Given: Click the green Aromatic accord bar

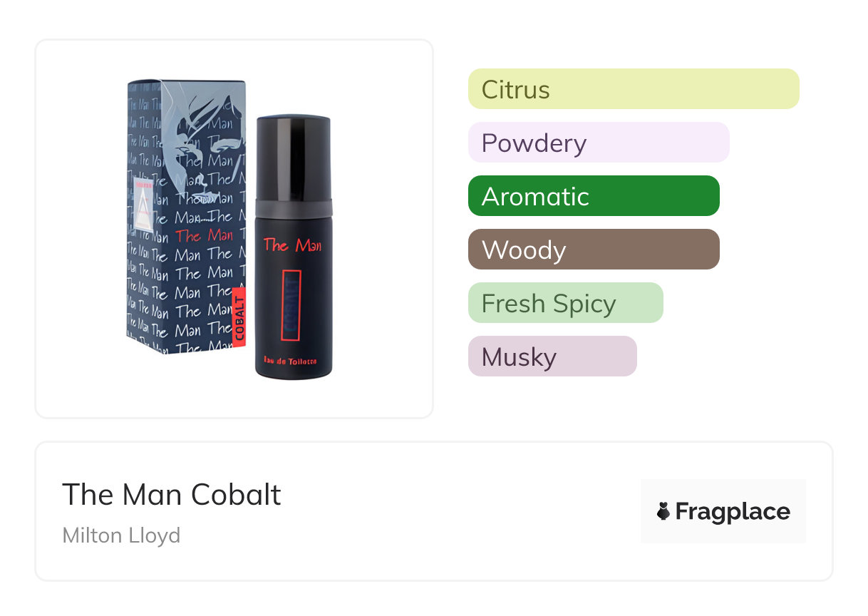Looking at the screenshot, I should [593, 196].
